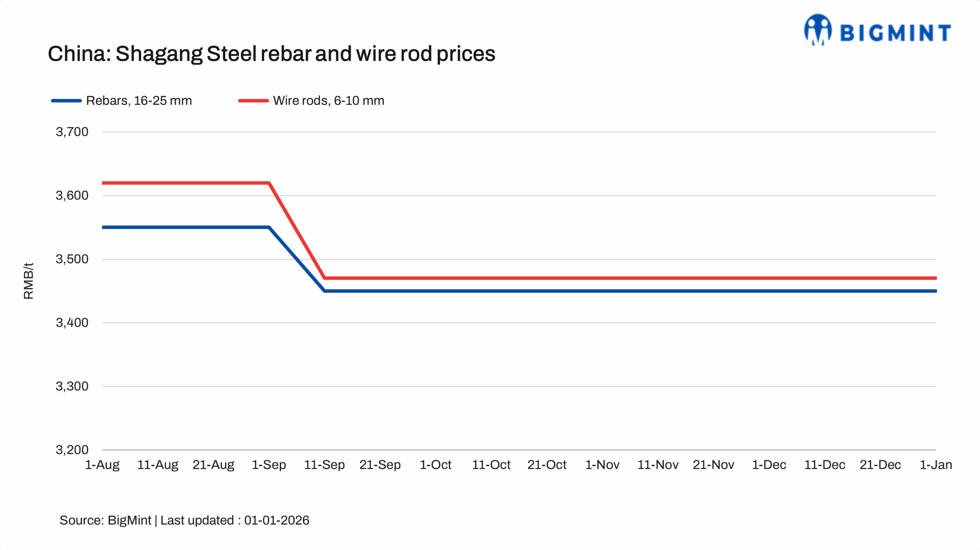
Task: Click the BigMint logo icon
Action: coord(818,30)
